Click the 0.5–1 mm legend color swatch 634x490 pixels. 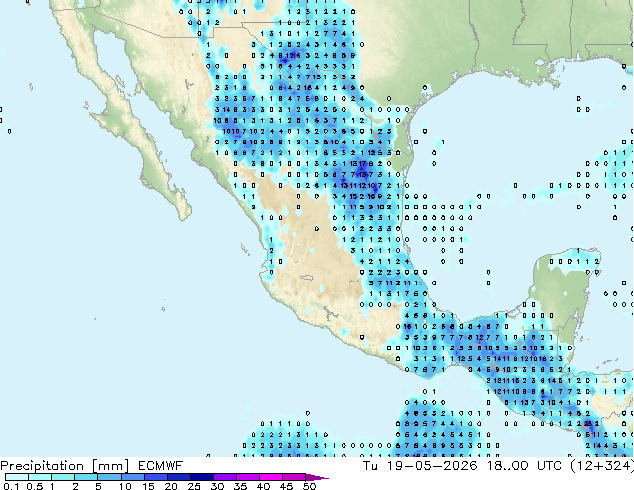(40, 477)
